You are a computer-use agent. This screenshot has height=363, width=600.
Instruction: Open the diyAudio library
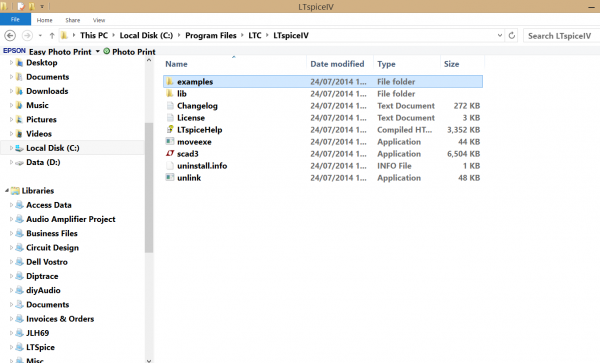coord(43,290)
